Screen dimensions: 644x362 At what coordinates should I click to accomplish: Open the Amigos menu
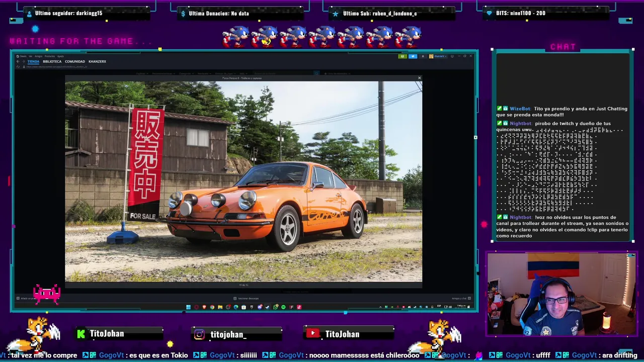point(38,56)
